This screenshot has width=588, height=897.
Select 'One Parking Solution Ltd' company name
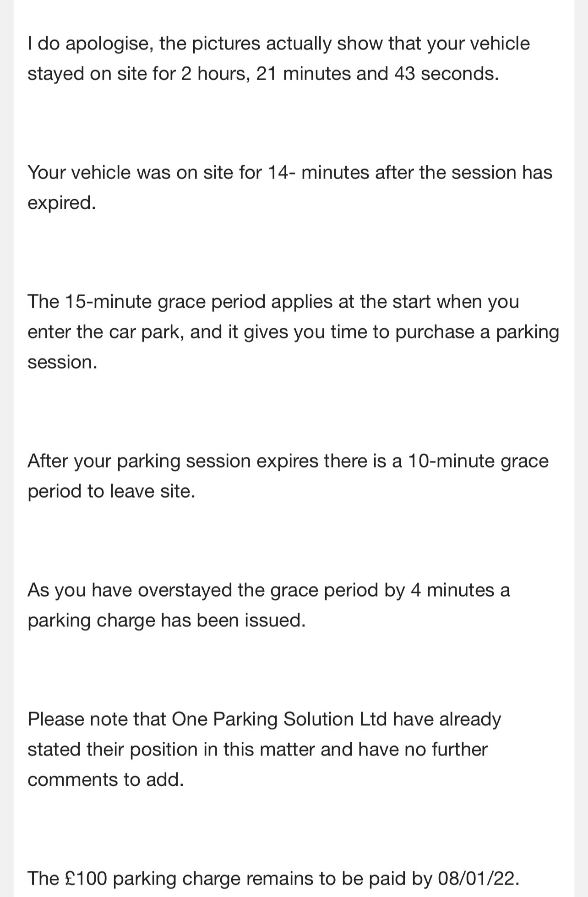(x=280, y=719)
